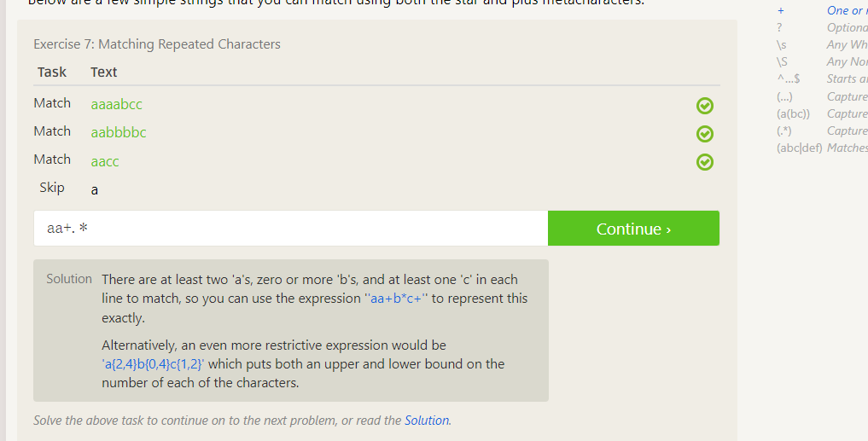The image size is (868, 441).
Task: Select the (abc|def) cheat sheet entry
Action: click(x=799, y=148)
